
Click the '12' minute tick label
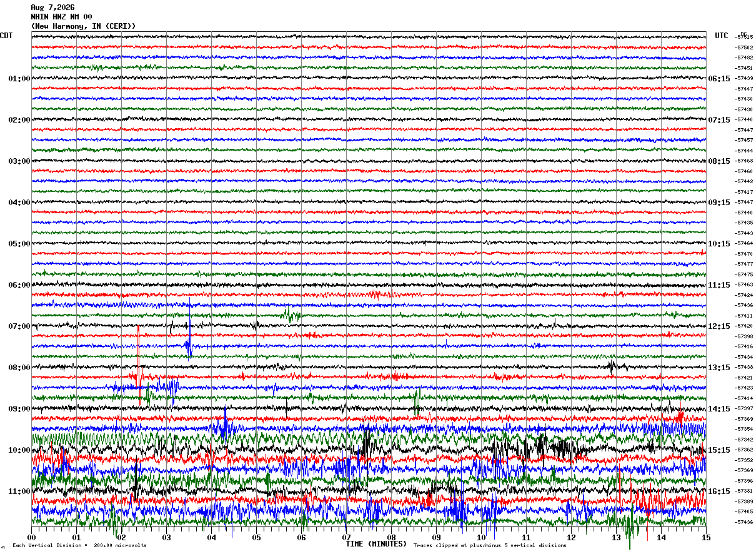point(571,537)
